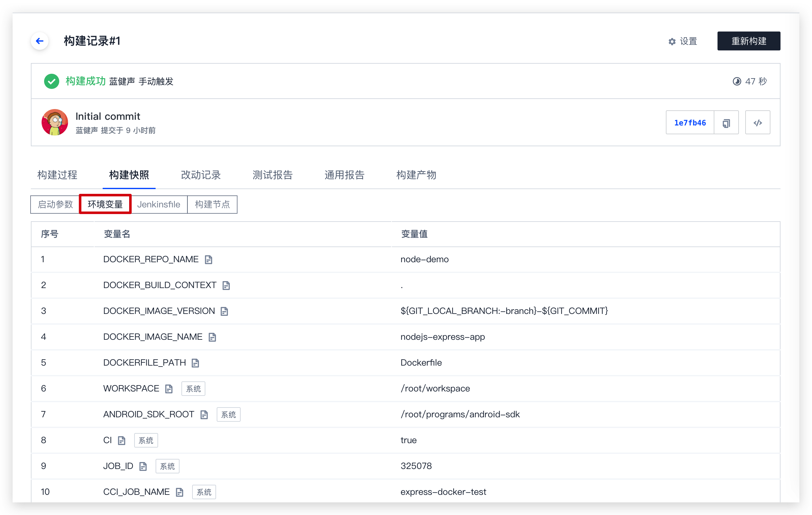The height and width of the screenshot is (515, 812).
Task: Go back using the blue arrow button
Action: tap(40, 41)
